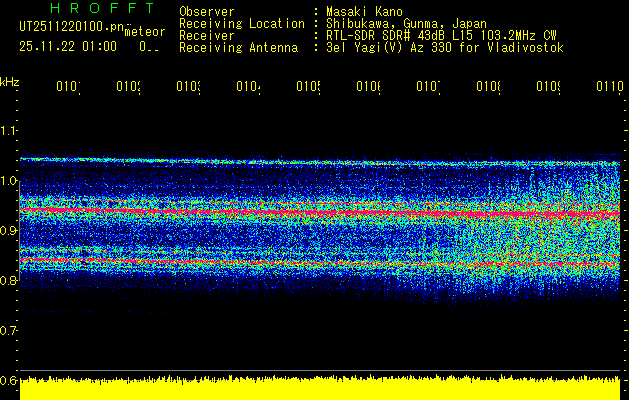629x400 pixels.
Task: Click the kHz axis unit label
Action: pyautogui.click(x=9, y=81)
